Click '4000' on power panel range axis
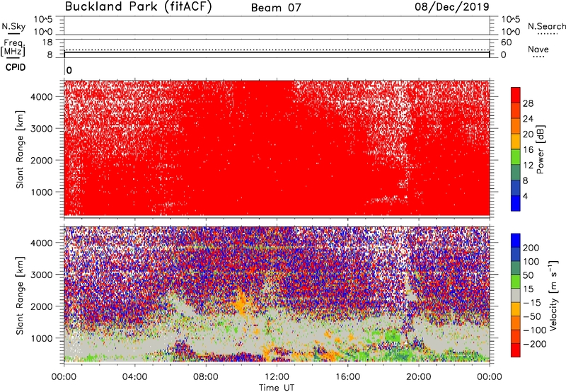 coord(42,97)
